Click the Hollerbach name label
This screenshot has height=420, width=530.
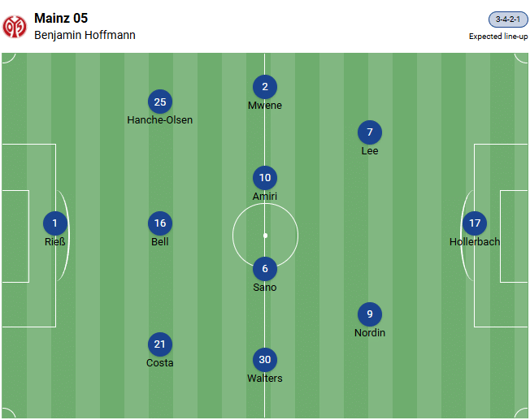[x=475, y=242]
